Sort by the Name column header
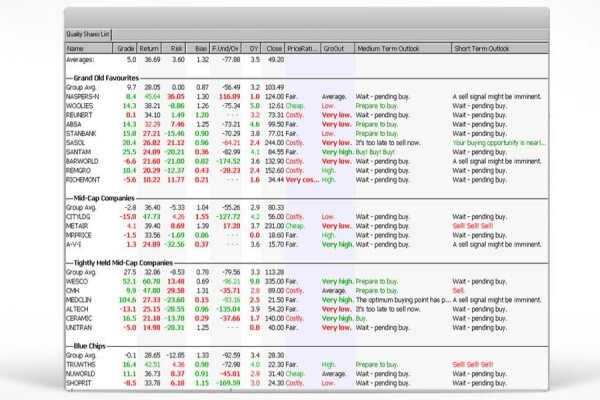 (89, 49)
